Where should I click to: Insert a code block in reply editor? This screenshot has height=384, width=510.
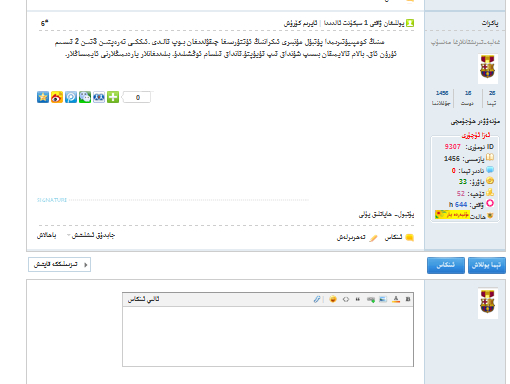coord(346,299)
